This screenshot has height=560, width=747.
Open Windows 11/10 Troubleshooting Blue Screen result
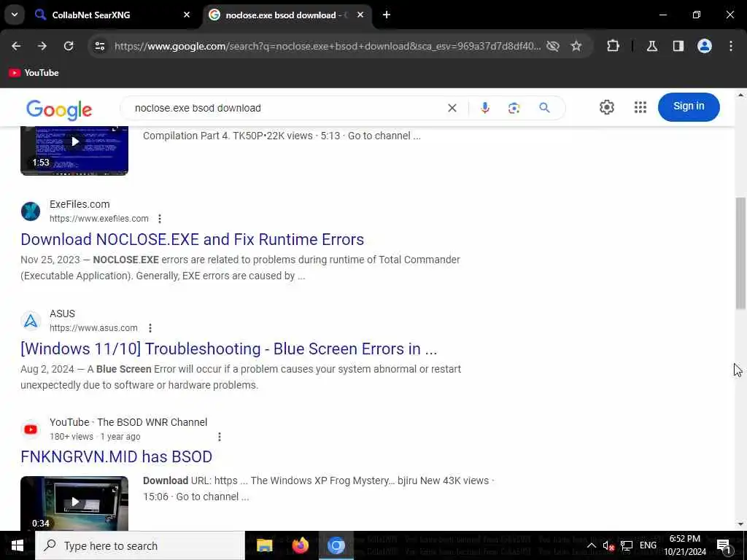pos(228,349)
